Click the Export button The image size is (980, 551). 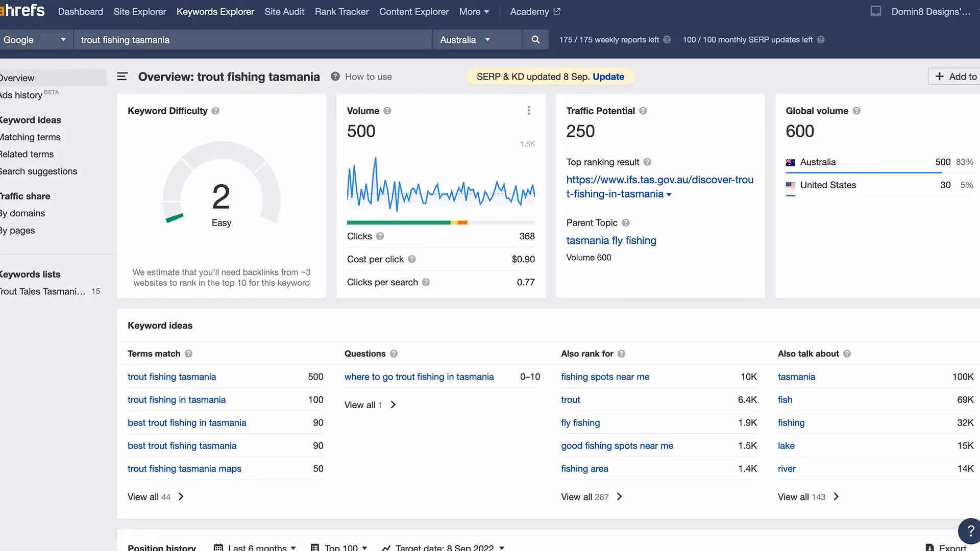click(x=947, y=547)
